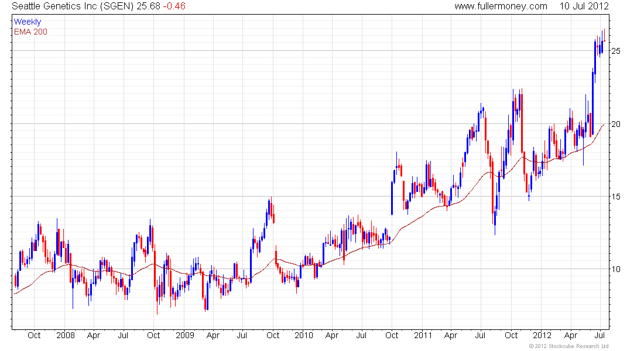Click the www.fullermoney.com text
The width and height of the screenshot is (644, 351).
(501, 6)
